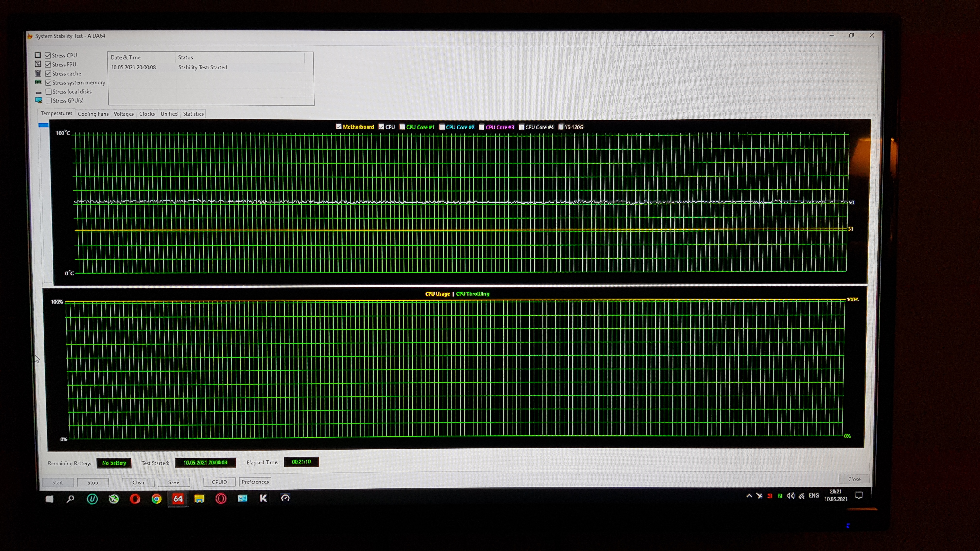Enable Stress GPU(s) checkbox
This screenshot has height=551, width=980.
[x=49, y=100]
